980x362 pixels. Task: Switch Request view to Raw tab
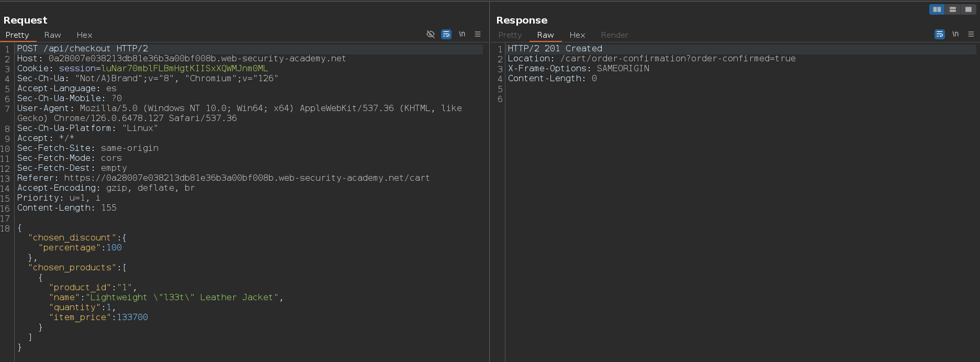52,35
